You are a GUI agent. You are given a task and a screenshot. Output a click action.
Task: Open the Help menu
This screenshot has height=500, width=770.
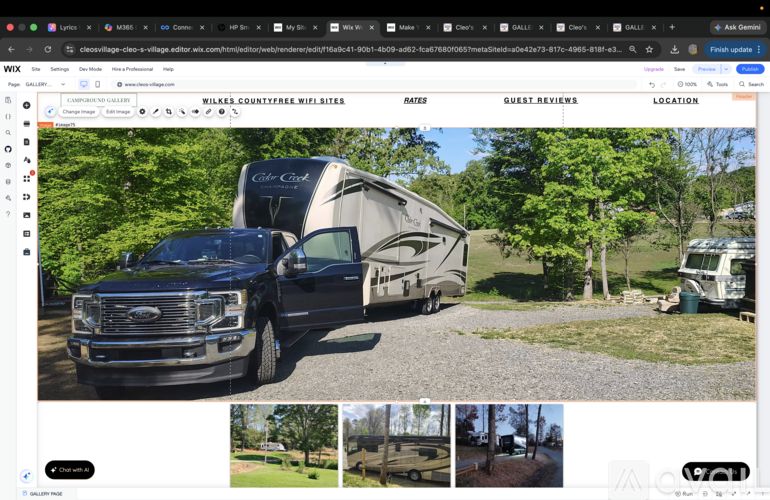(x=168, y=69)
